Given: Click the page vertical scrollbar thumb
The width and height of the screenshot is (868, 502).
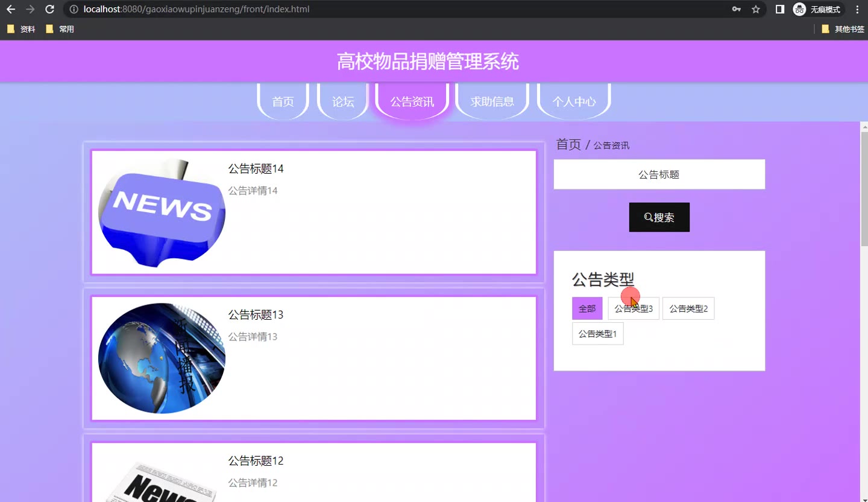Looking at the screenshot, I should [x=864, y=188].
